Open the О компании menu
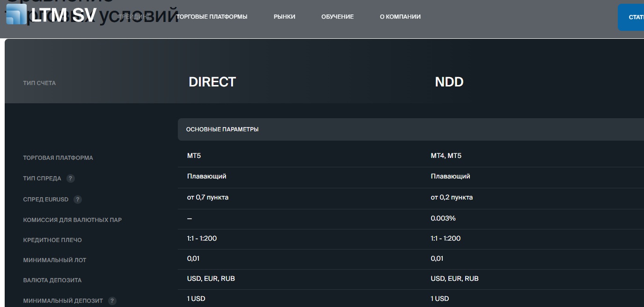The height and width of the screenshot is (307, 644). pos(400,16)
